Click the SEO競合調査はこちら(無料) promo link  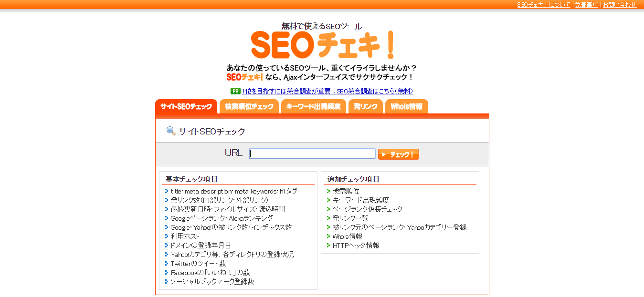[327, 92]
